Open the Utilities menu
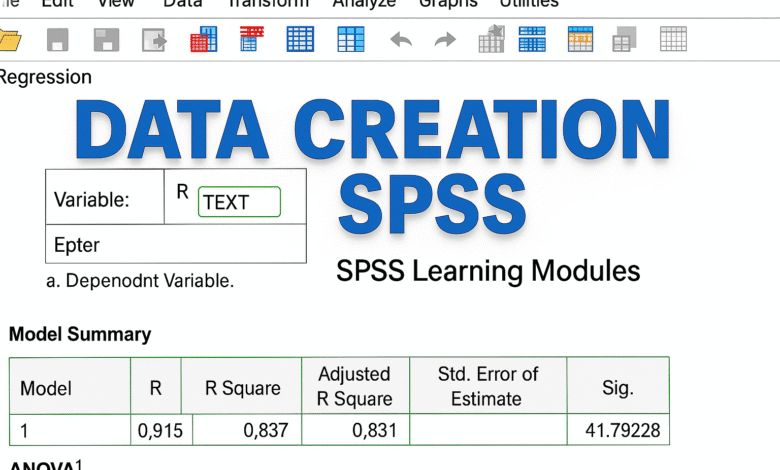The width and height of the screenshot is (780, 470). 529,3
